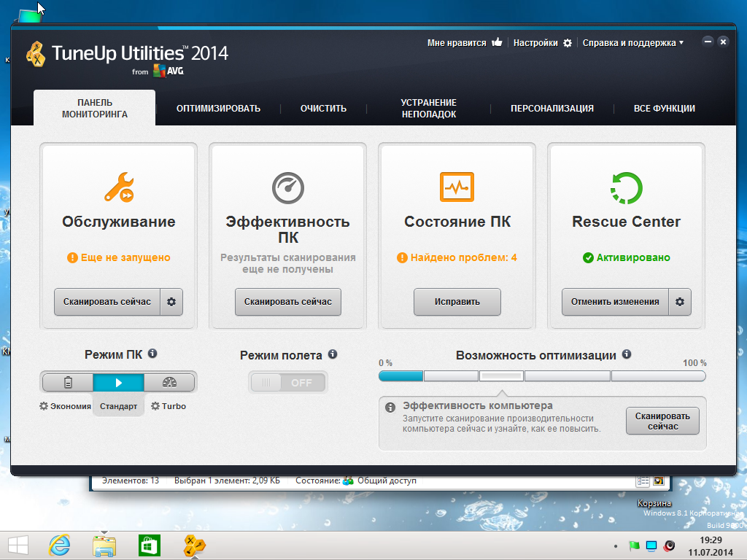Image resolution: width=747 pixels, height=560 pixels.
Task: Click Сканировать сейчас under Обслуживание
Action: tap(107, 301)
